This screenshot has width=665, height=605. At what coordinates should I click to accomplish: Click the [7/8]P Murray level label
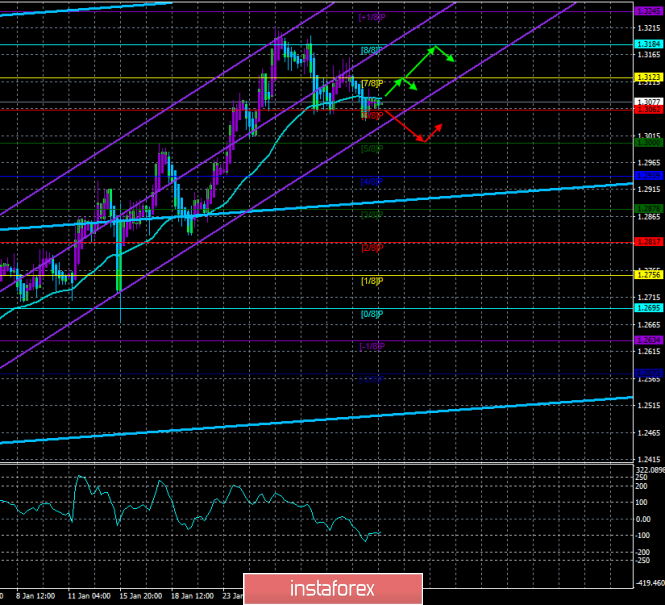click(x=372, y=83)
